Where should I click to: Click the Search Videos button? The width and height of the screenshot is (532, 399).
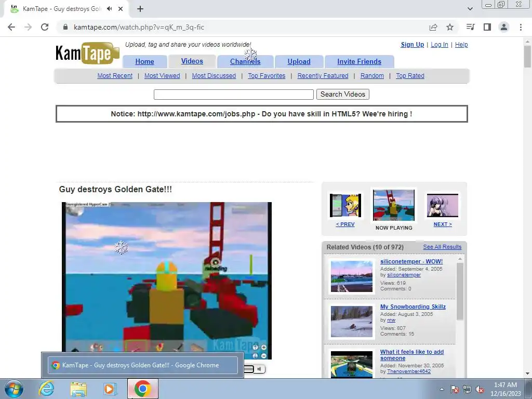(x=343, y=95)
